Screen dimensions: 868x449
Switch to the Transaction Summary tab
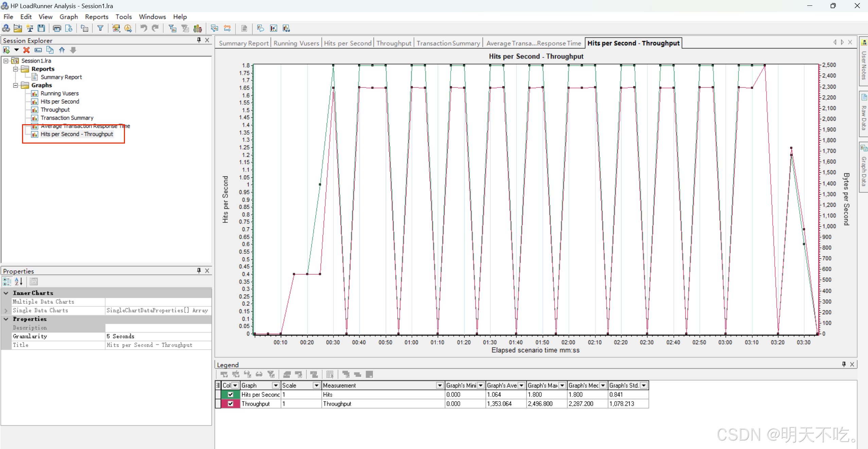click(448, 43)
